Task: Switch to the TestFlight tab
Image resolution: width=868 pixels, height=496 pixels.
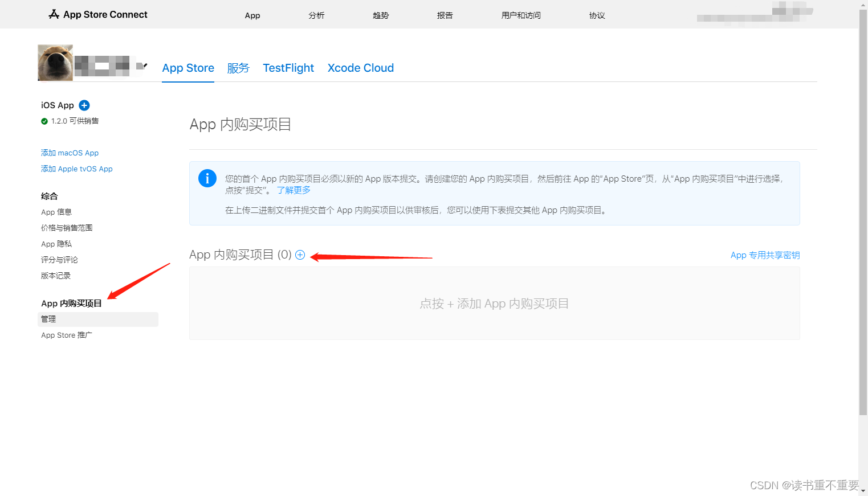Action: [x=288, y=68]
